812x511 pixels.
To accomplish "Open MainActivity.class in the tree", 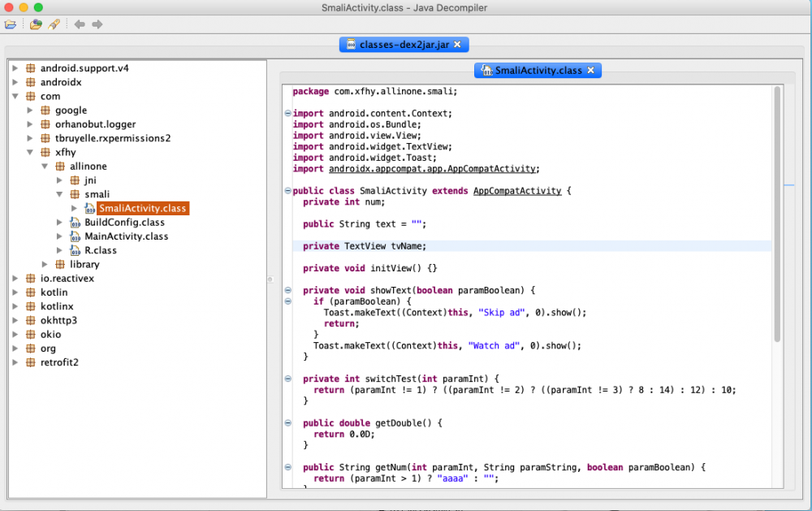I will click(x=126, y=236).
